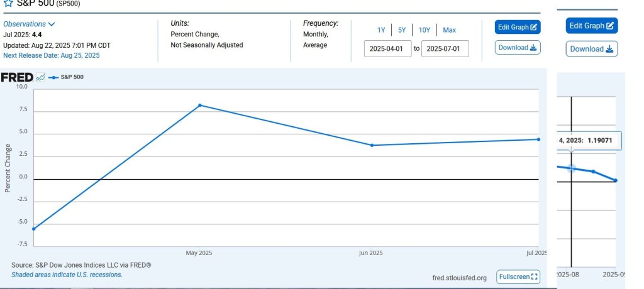Click the highlighted data point on right chart

click(572, 168)
